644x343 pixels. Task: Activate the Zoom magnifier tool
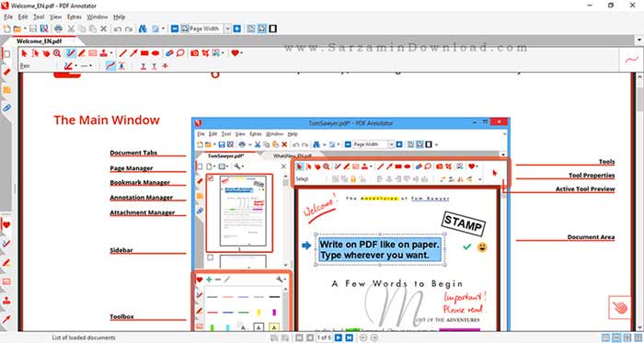[57, 53]
